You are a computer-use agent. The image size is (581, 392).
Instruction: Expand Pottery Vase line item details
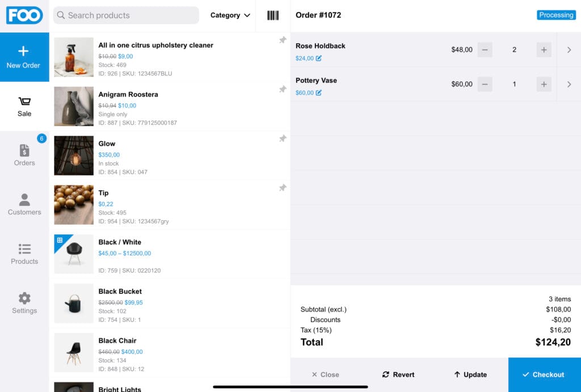(x=569, y=85)
